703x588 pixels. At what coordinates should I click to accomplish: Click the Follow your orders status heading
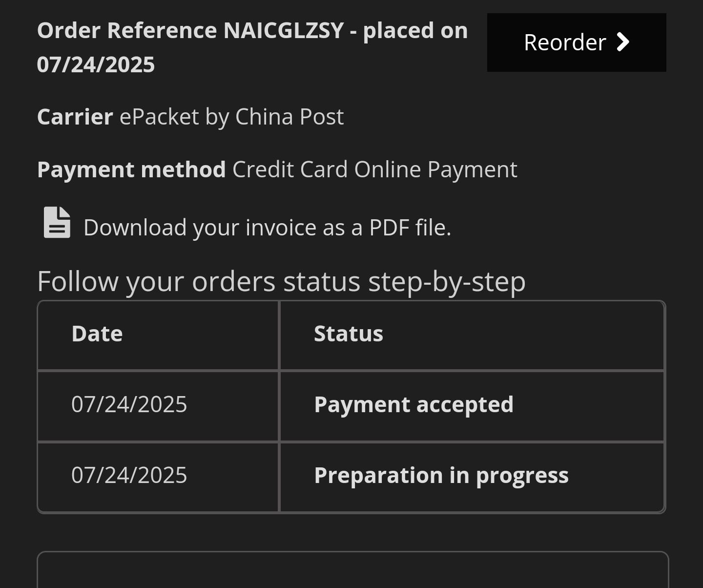(x=281, y=282)
